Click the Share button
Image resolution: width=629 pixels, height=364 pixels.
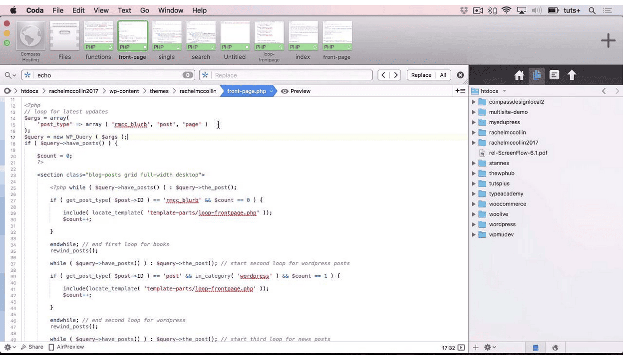point(32,347)
